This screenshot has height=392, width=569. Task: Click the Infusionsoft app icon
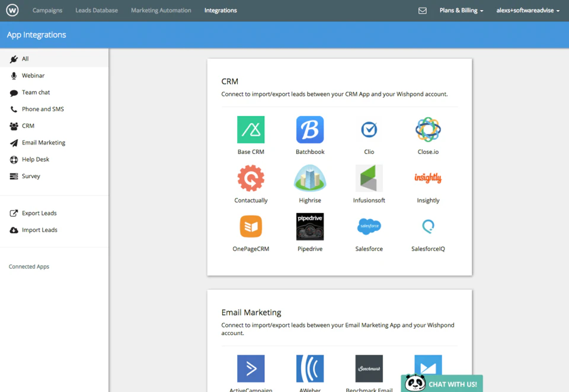369,178
